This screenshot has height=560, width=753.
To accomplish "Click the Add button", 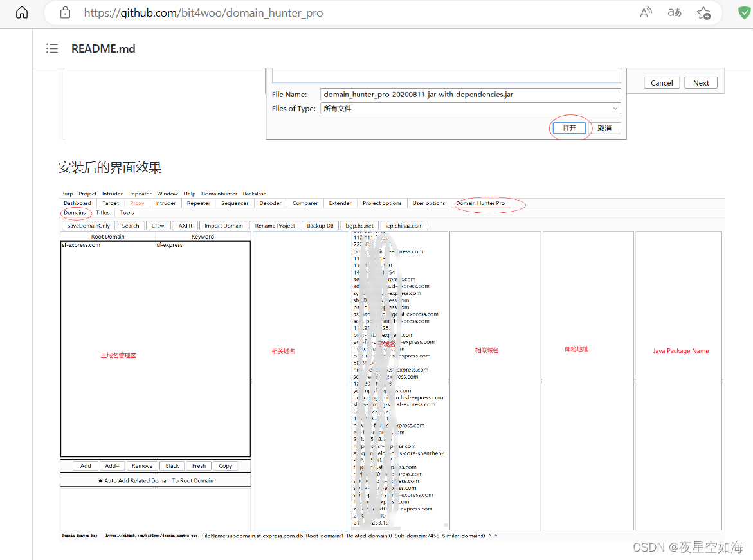I will (x=86, y=466).
